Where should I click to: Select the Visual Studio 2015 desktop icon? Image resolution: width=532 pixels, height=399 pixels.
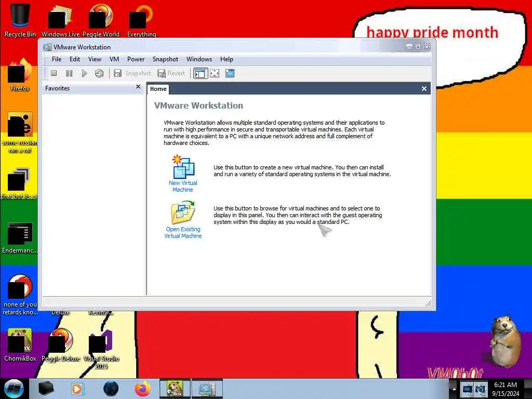point(101,349)
